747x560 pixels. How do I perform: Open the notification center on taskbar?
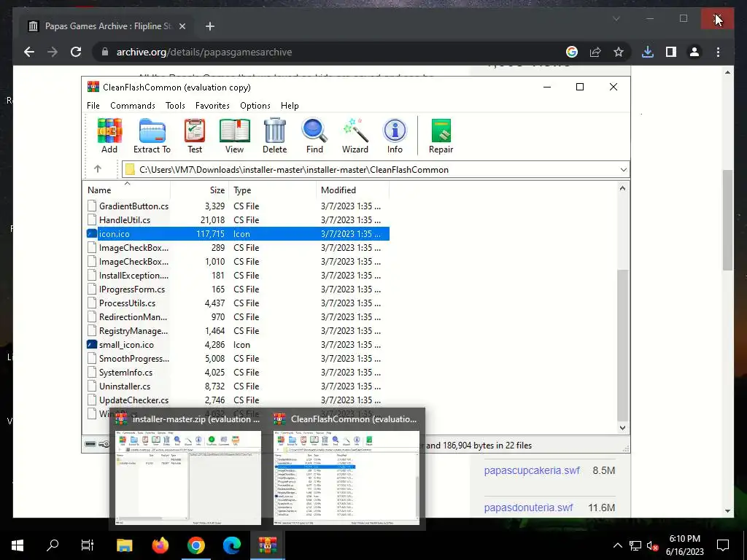pos(723,545)
